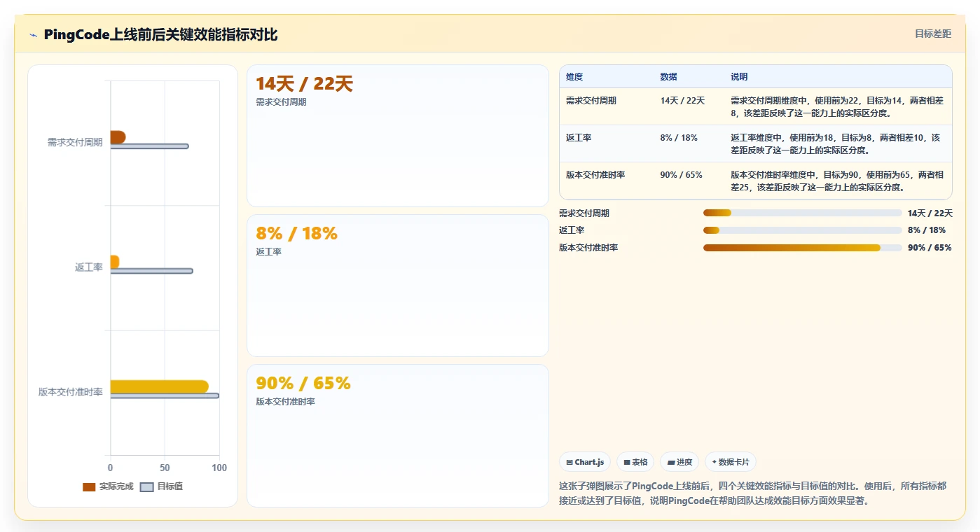980x532 pixels.
Task: Open the 8% / 18% data card
Action: pos(398,286)
